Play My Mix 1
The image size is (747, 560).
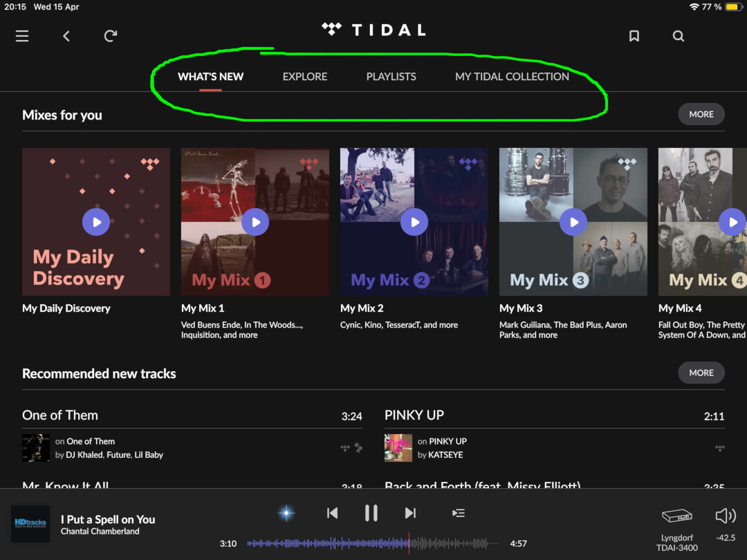[x=255, y=222]
